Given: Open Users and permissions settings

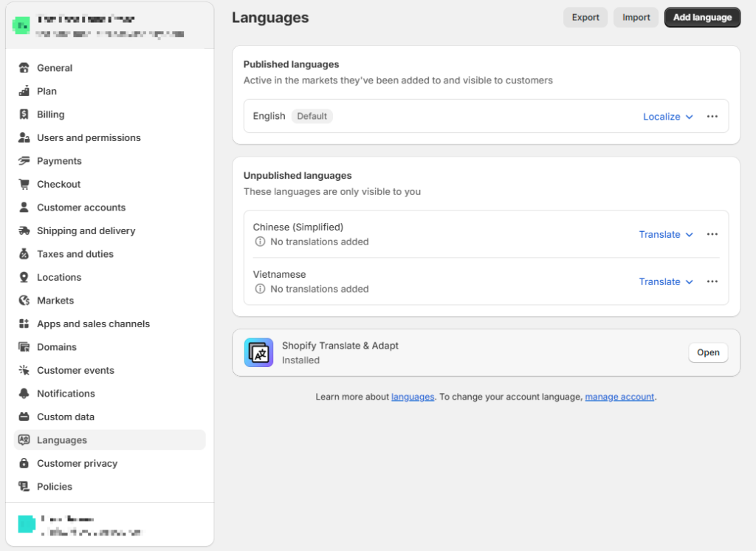Looking at the screenshot, I should (110, 137).
